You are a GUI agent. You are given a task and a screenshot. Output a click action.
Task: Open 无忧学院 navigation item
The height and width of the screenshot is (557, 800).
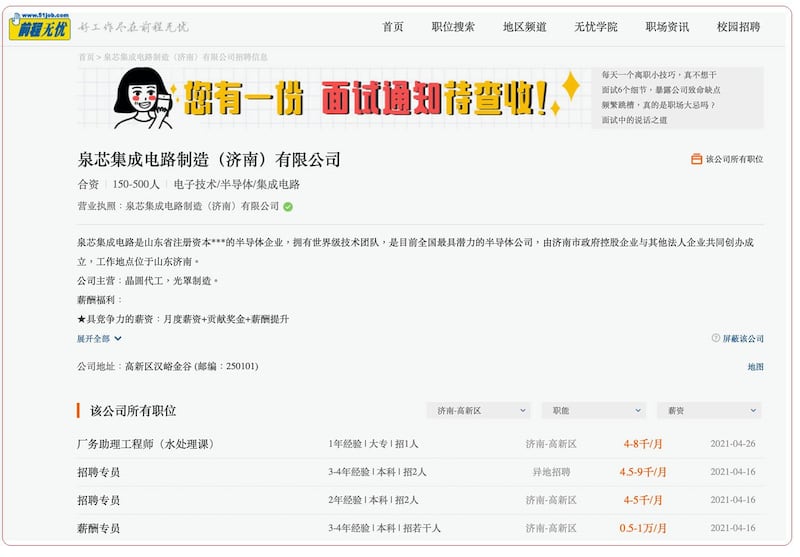point(595,27)
